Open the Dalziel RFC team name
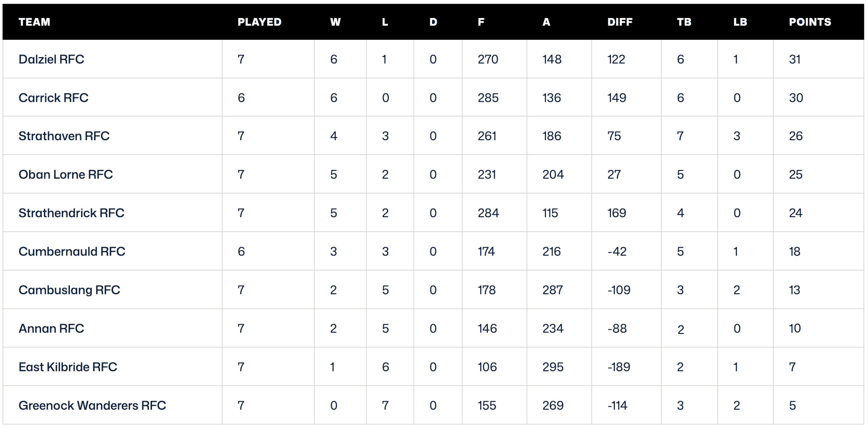868x428 pixels. pos(51,59)
